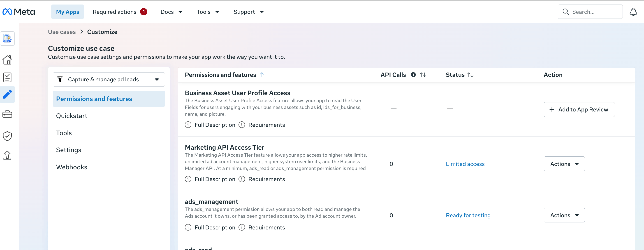Open the checklist icon in sidebar
The image size is (644, 250).
coord(7,77)
